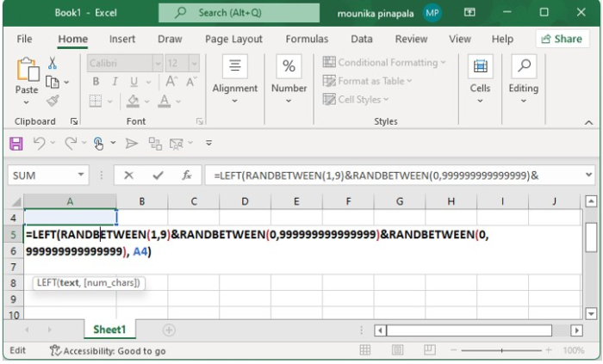Save the workbook with the Save icon
603x364 pixels.
click(16, 144)
